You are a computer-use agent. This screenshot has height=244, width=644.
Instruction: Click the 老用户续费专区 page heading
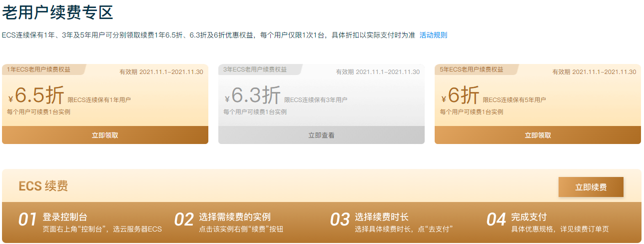[x=57, y=12]
